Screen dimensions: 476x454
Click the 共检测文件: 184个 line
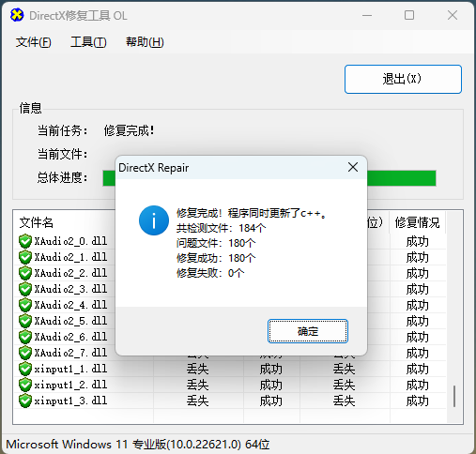[x=221, y=228]
